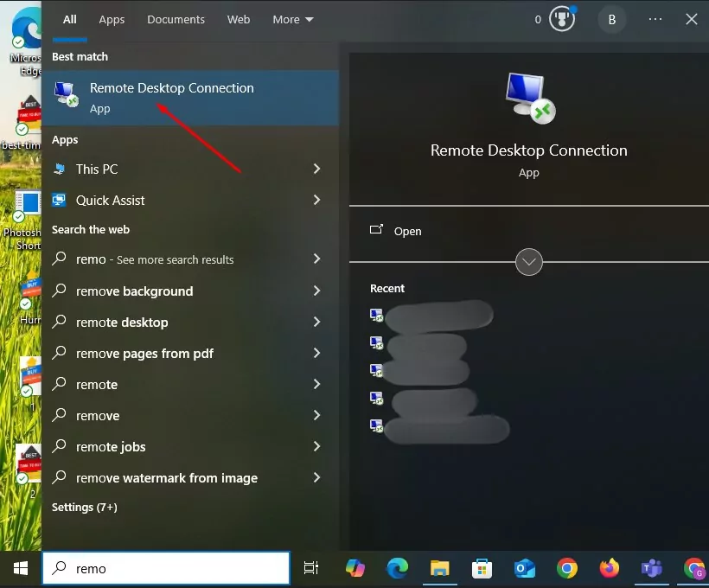This screenshot has height=588, width=709.
Task: Click search icon beside 'remove pages from pdf'
Action: (60, 353)
